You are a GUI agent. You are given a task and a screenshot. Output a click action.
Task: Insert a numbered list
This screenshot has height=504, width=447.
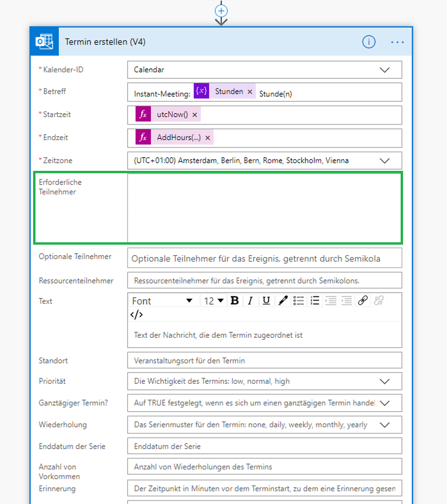315,301
